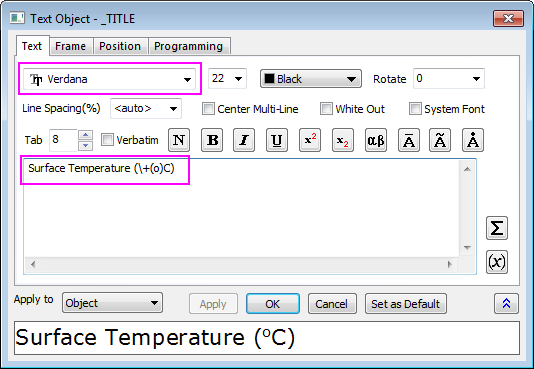
Task: Toggle Italic formatting button
Action: pyautogui.click(x=244, y=140)
